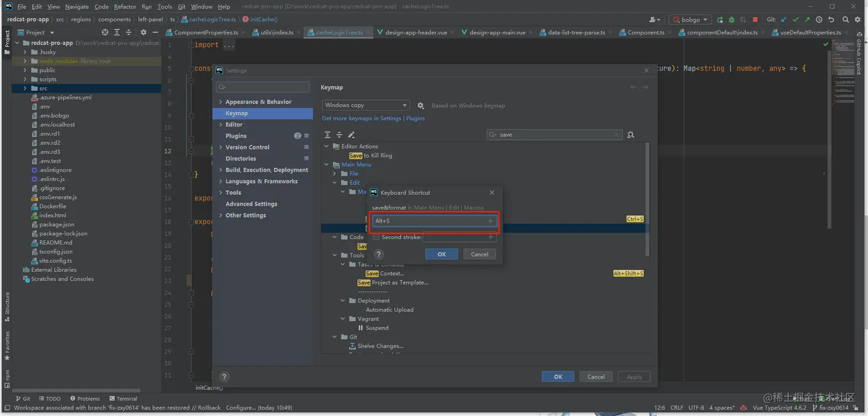Switch to data-list-tree-parse.ts tab
This screenshot has height=416, width=868.
pyautogui.click(x=576, y=33)
